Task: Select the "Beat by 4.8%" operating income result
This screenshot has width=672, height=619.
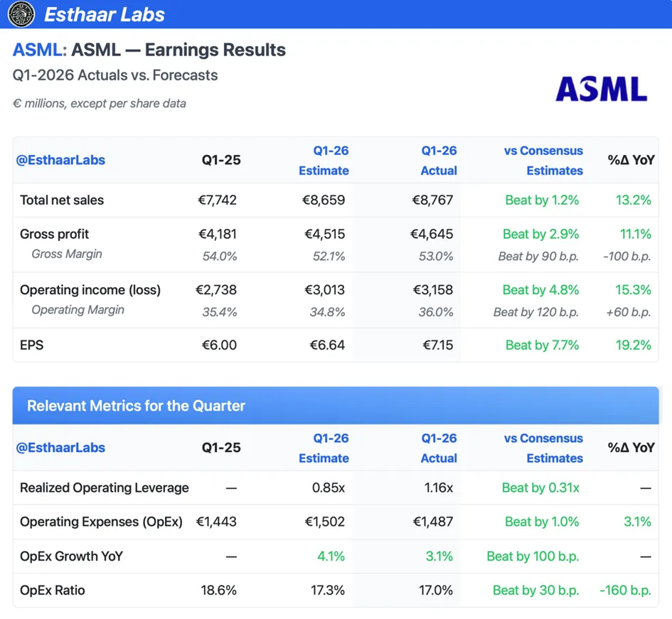Action: tap(541, 290)
